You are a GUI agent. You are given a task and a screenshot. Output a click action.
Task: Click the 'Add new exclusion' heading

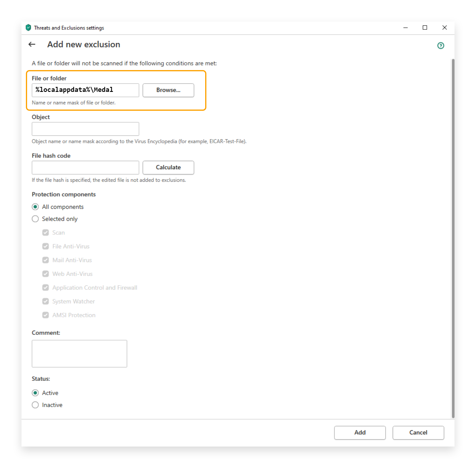tap(84, 44)
